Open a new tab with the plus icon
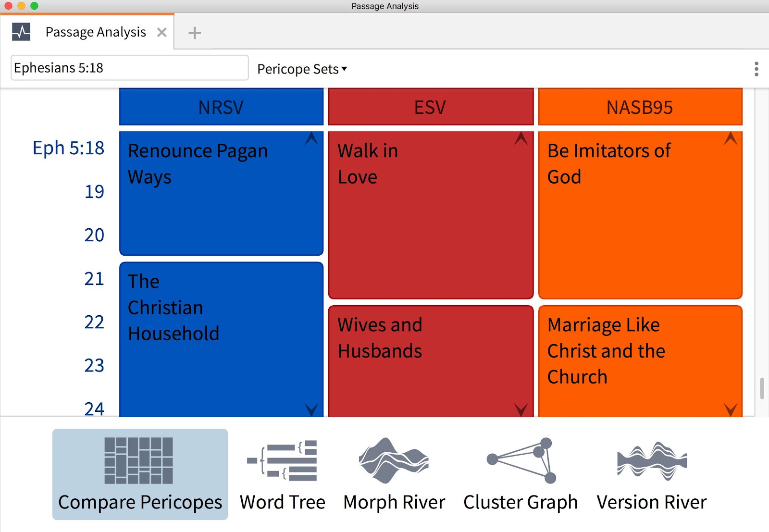This screenshot has height=532, width=769. [x=194, y=33]
